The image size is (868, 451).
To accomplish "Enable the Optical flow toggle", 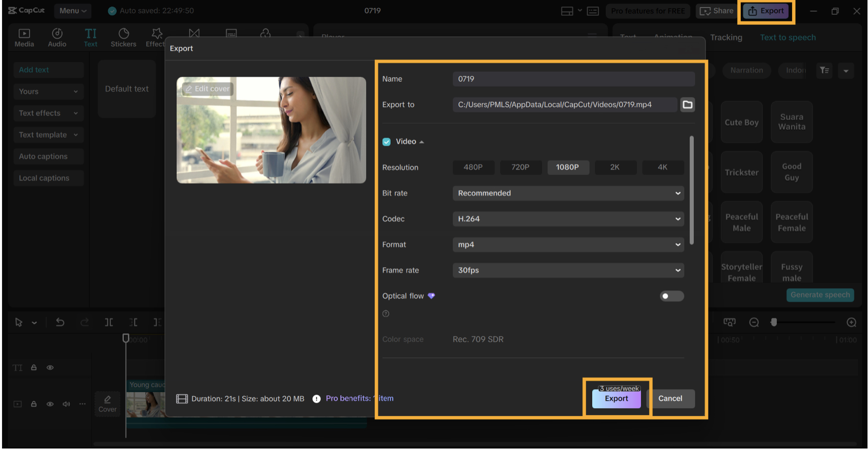I will point(671,296).
